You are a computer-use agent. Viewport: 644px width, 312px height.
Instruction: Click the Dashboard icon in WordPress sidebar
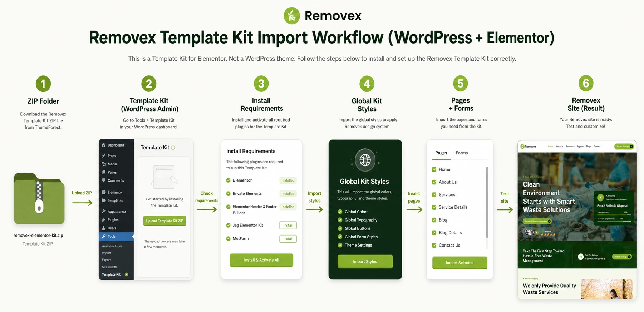pyautogui.click(x=104, y=145)
